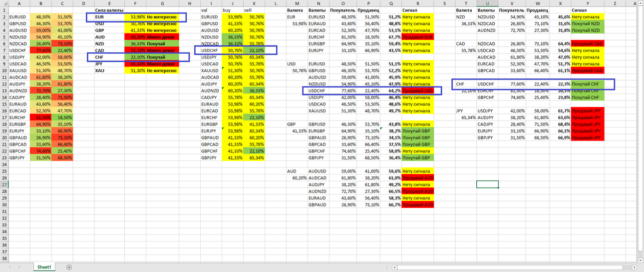Select the bold 38,2% cell
This screenshot has width=644, height=272.
point(391,130)
